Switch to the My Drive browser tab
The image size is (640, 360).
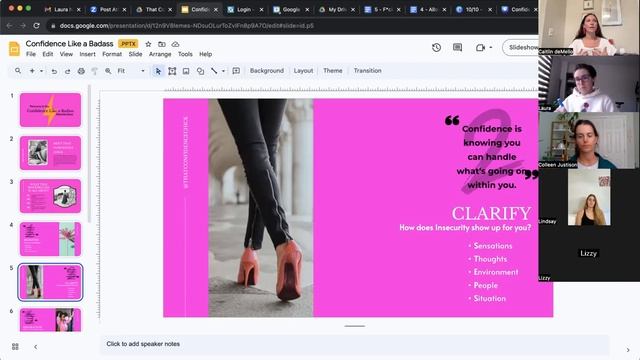click(x=336, y=9)
